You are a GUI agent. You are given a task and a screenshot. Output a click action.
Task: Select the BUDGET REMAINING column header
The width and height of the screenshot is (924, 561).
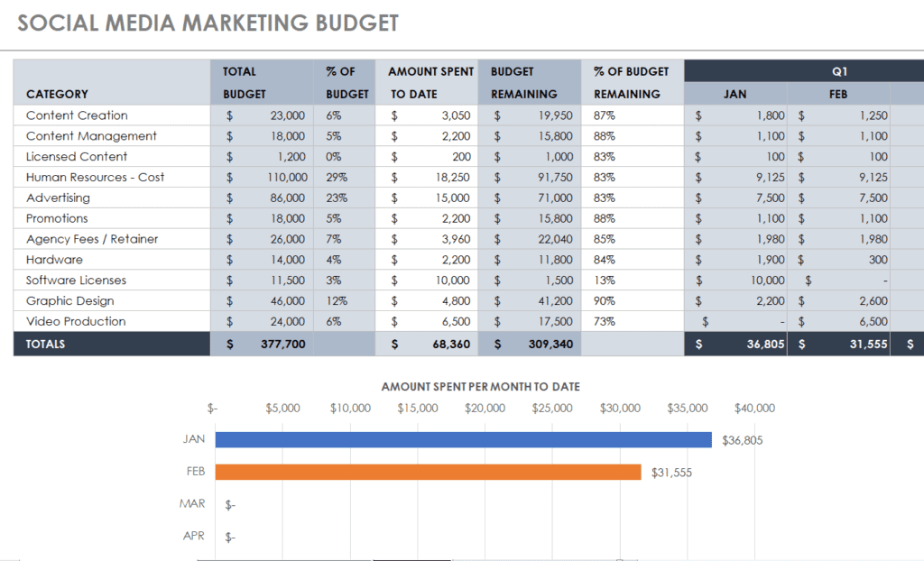[x=529, y=82]
